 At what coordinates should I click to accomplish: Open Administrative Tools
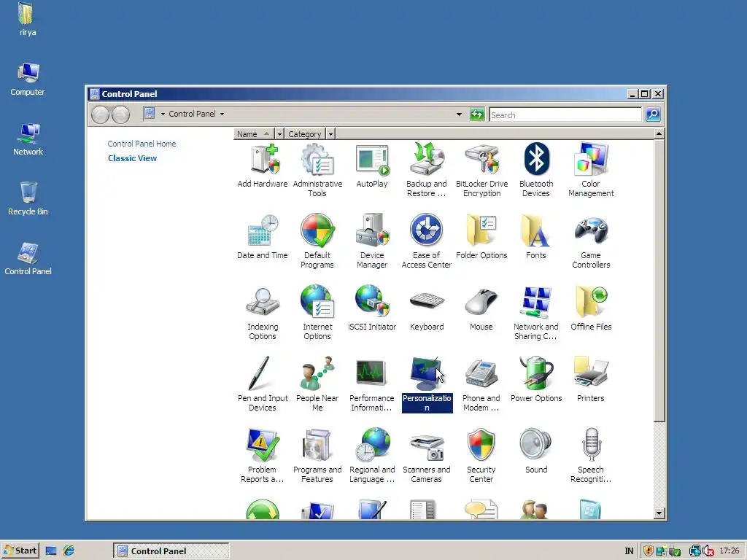[x=317, y=170]
